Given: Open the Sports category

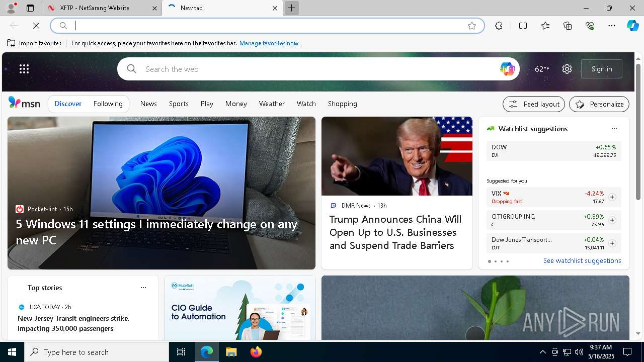Looking at the screenshot, I should pyautogui.click(x=179, y=104).
